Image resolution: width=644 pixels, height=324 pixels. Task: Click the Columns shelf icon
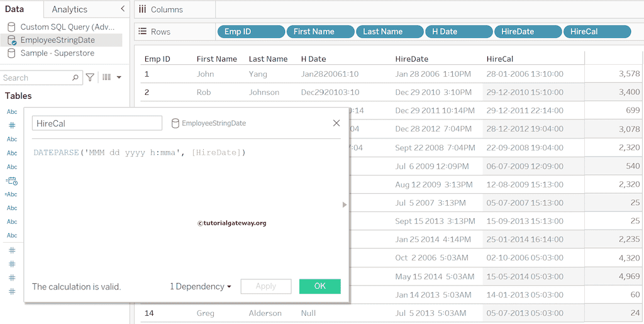(x=143, y=9)
